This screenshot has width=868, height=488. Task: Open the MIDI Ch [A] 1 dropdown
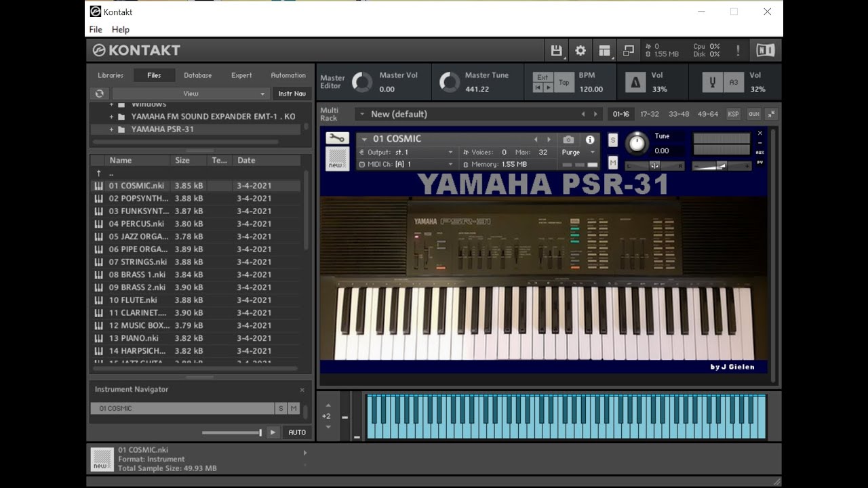pyautogui.click(x=406, y=164)
